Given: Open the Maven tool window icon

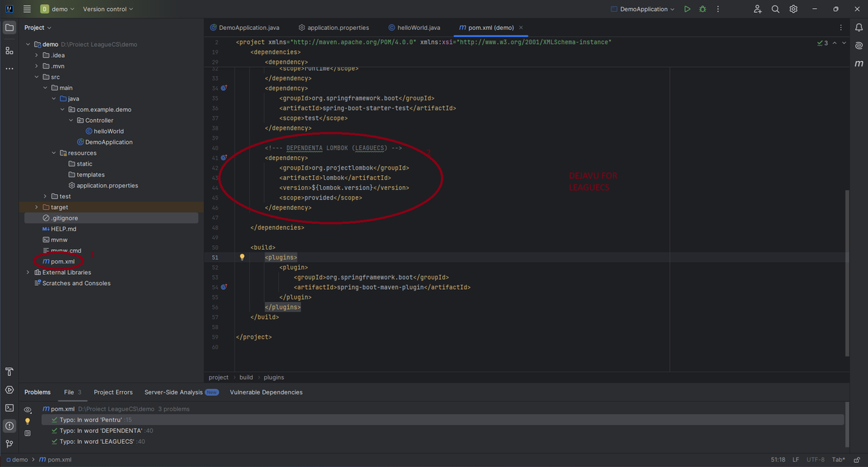Looking at the screenshot, I should point(859,63).
